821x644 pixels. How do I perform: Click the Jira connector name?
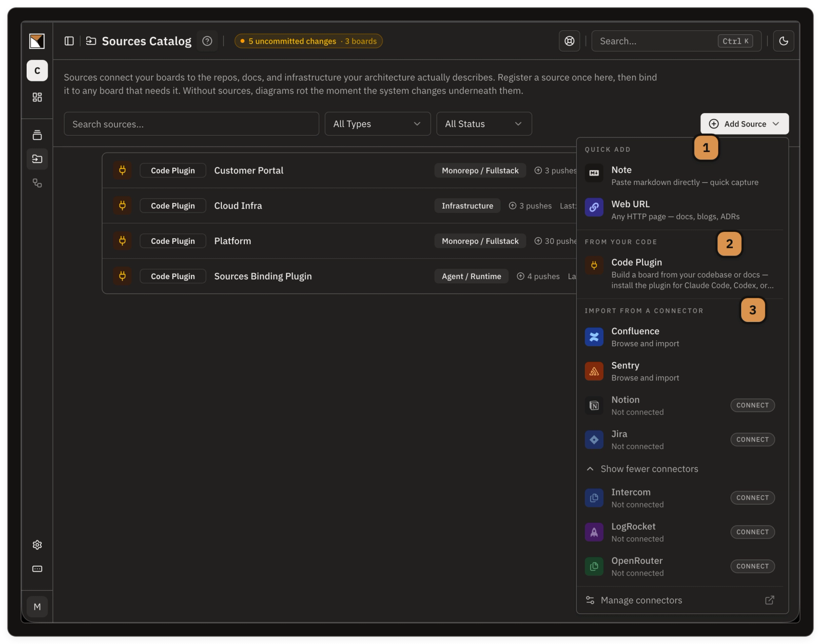coord(619,434)
